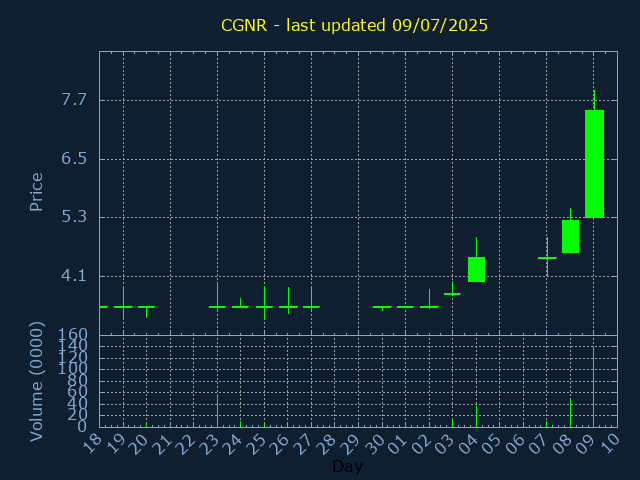Select the doji candle for day 07

547,258
